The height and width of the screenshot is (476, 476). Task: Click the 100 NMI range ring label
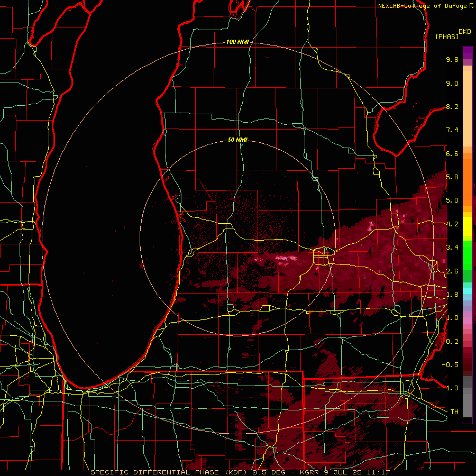tap(237, 42)
